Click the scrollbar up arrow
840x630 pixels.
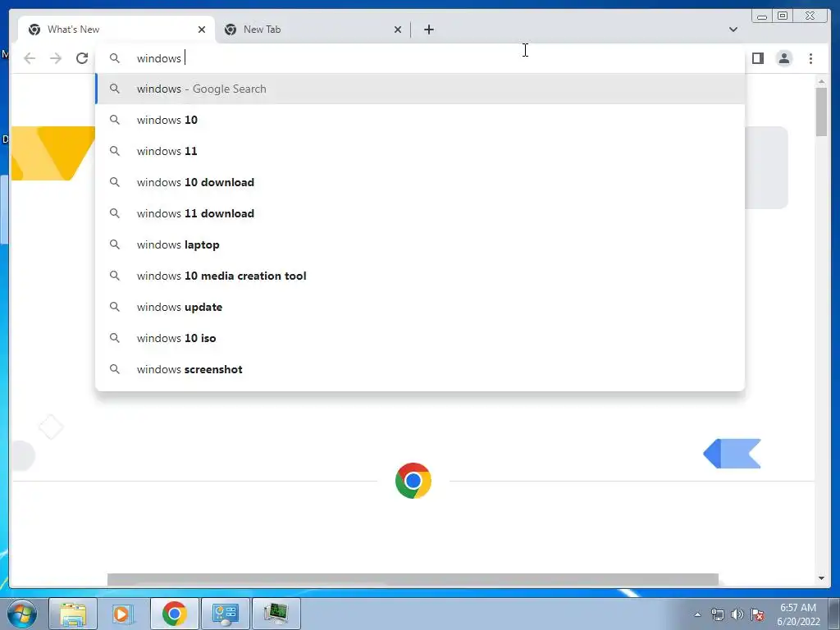click(821, 81)
